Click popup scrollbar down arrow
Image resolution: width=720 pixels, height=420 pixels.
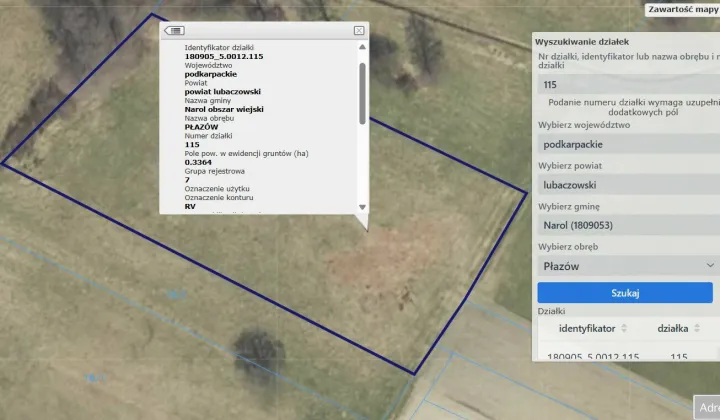[x=362, y=207]
